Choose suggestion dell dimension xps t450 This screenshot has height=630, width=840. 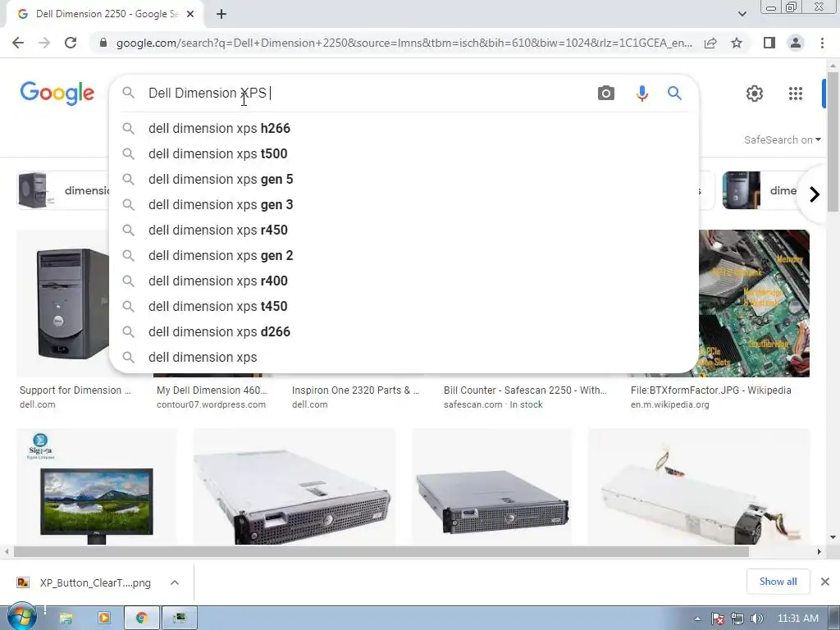click(404, 307)
